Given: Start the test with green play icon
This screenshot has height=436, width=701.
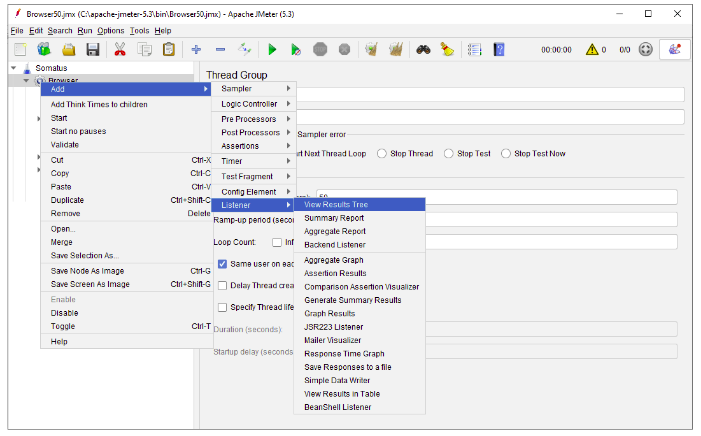Looking at the screenshot, I should [272, 49].
